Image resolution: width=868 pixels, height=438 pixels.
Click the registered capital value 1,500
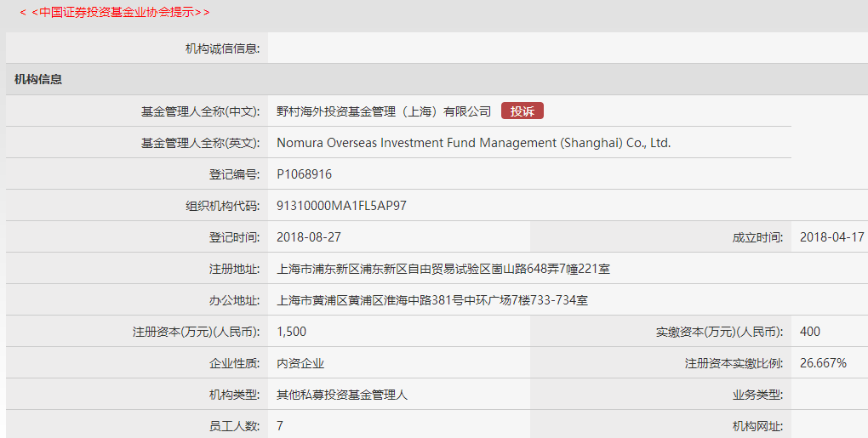coord(291,332)
